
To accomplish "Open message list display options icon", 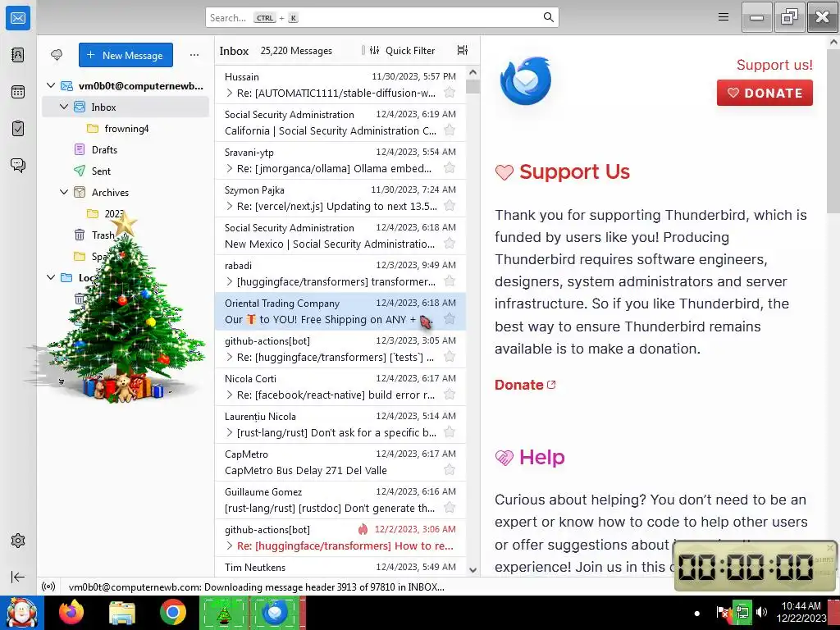I will tap(463, 50).
